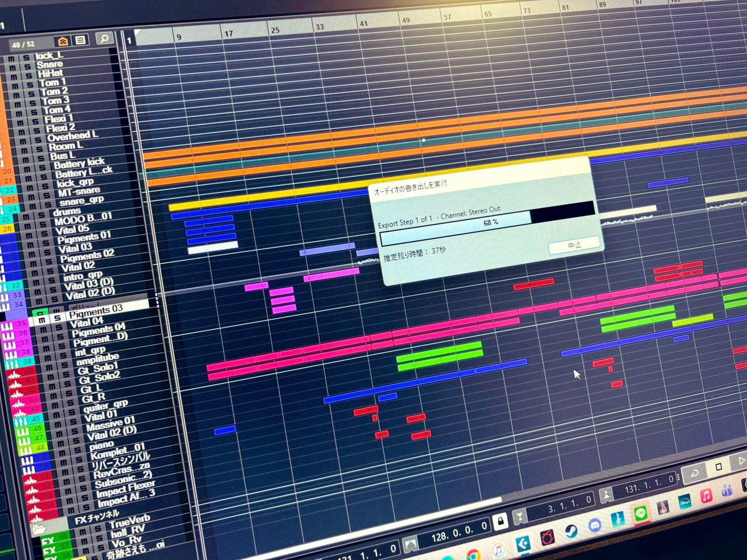
Task: Open iTunes from the taskbar
Action: tap(498, 550)
